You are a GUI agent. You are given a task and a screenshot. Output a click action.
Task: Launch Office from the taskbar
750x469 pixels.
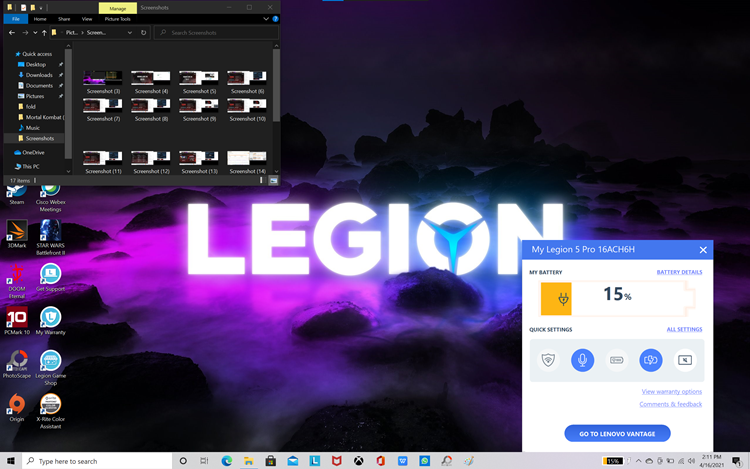pyautogui.click(x=380, y=461)
